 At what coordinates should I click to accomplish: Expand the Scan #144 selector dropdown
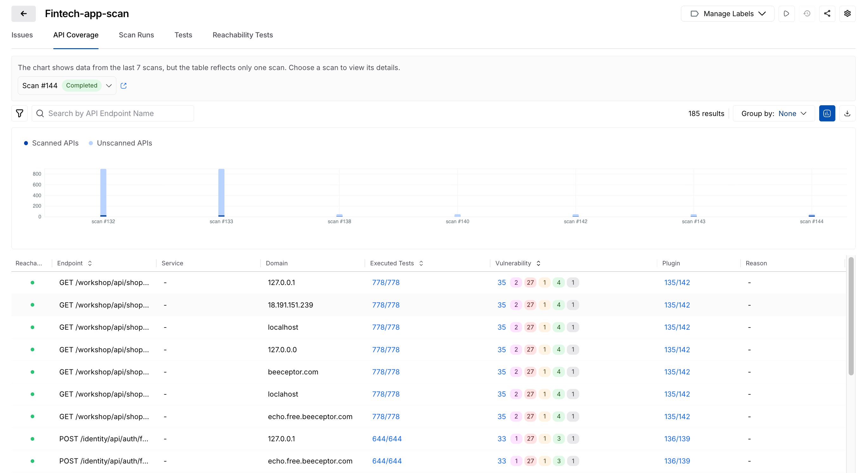(x=67, y=86)
